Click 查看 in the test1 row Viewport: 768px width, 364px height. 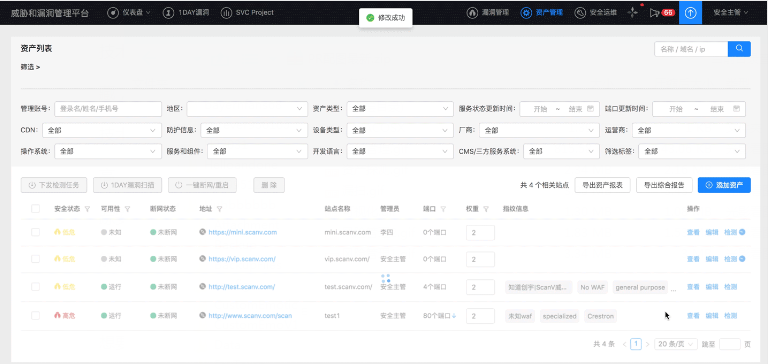tap(693, 315)
